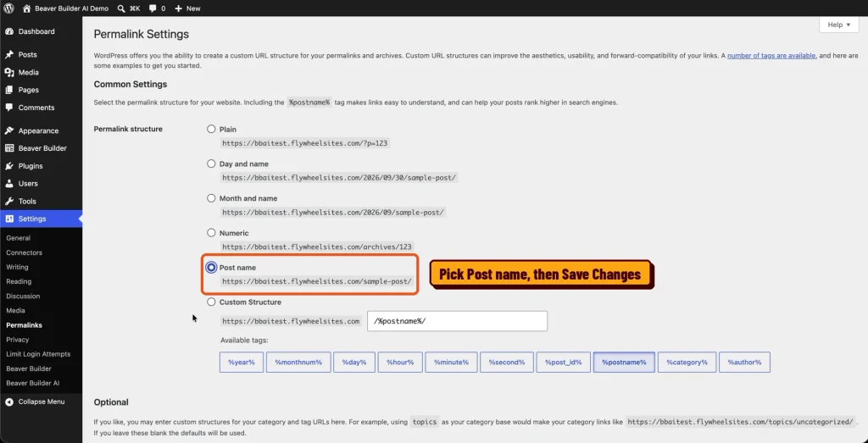Click the plus icon next to New
The height and width of the screenshot is (443, 868).
tap(178, 8)
